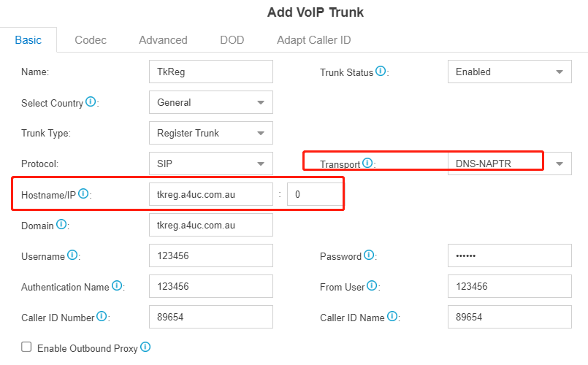Open the Advanced tab

click(163, 40)
